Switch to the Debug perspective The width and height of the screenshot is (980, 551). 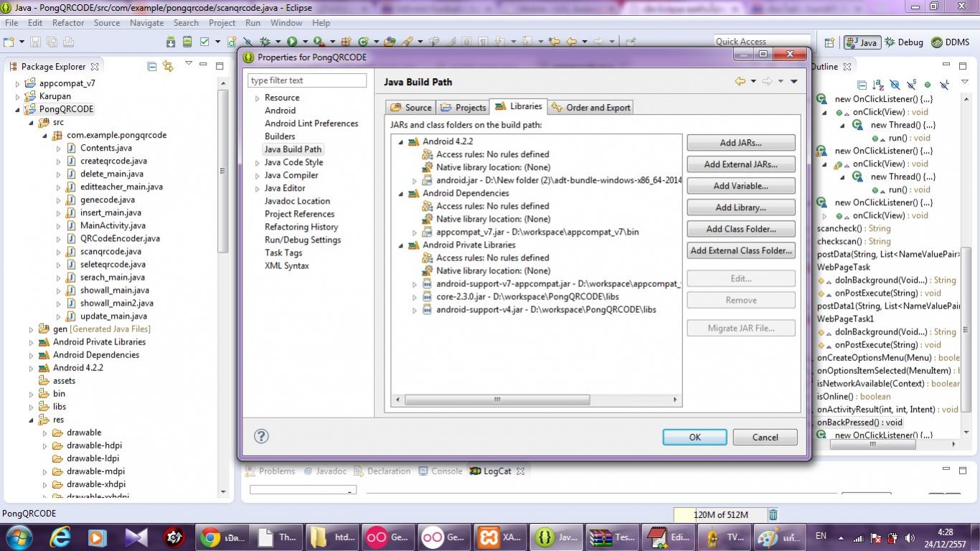(x=903, y=42)
